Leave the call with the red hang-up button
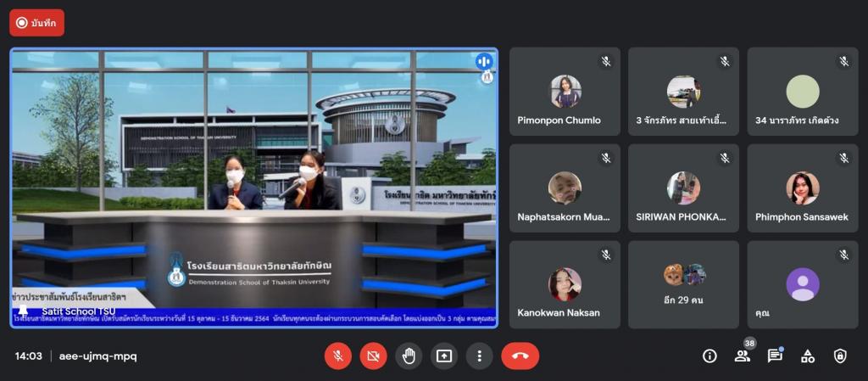 (x=520, y=356)
